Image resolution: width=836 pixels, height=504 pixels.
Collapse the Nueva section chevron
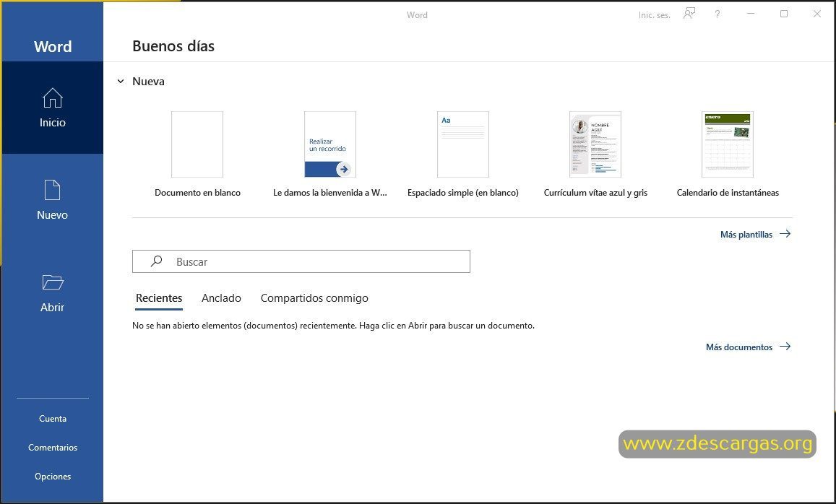(121, 82)
